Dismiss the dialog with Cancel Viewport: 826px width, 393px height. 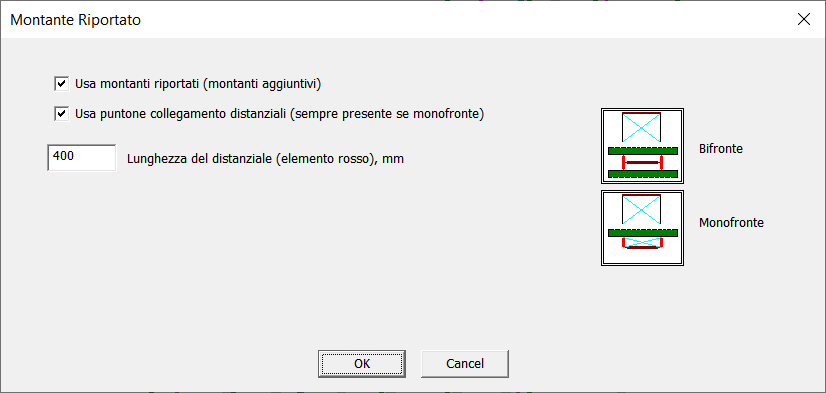(465, 363)
